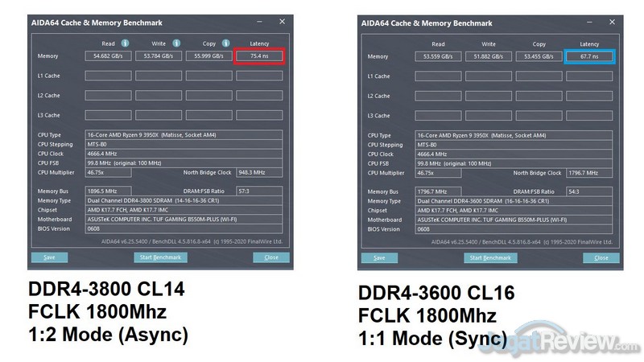Viewport: 644px width, 362px height.
Task: Click Motherboard ASUSTeK text in left window
Action: click(162, 219)
